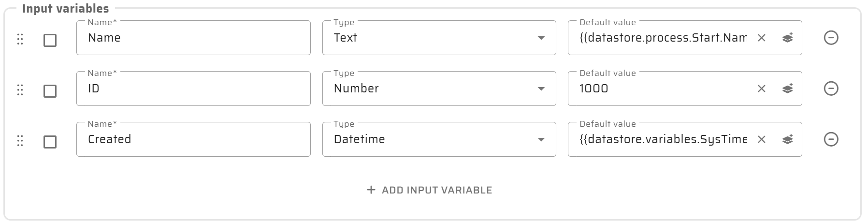Grab the drag handle of Name row
The width and height of the screenshot is (868, 223).
click(20, 39)
